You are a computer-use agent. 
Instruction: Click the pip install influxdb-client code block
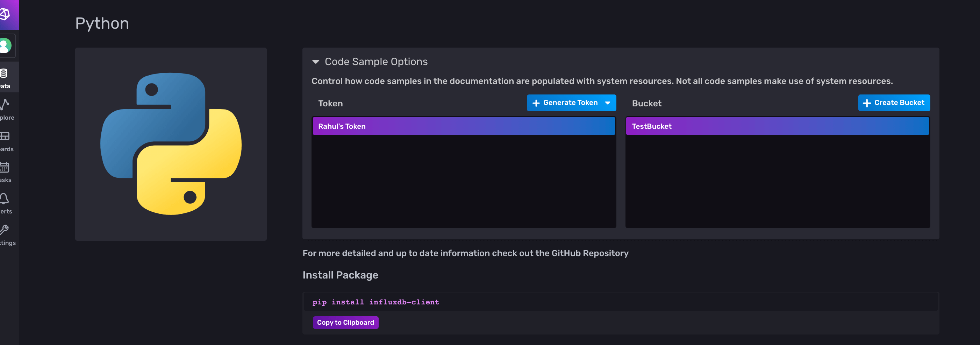pos(375,302)
